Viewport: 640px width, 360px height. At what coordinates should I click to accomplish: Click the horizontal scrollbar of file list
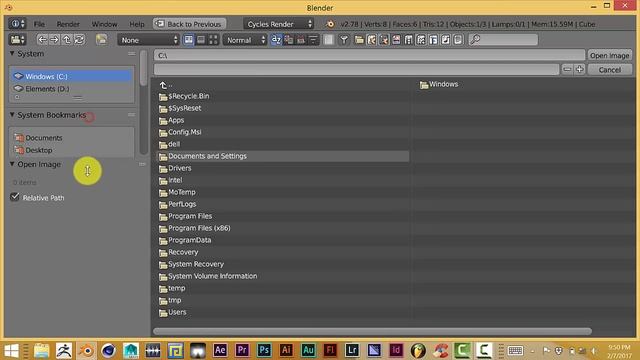[372, 331]
